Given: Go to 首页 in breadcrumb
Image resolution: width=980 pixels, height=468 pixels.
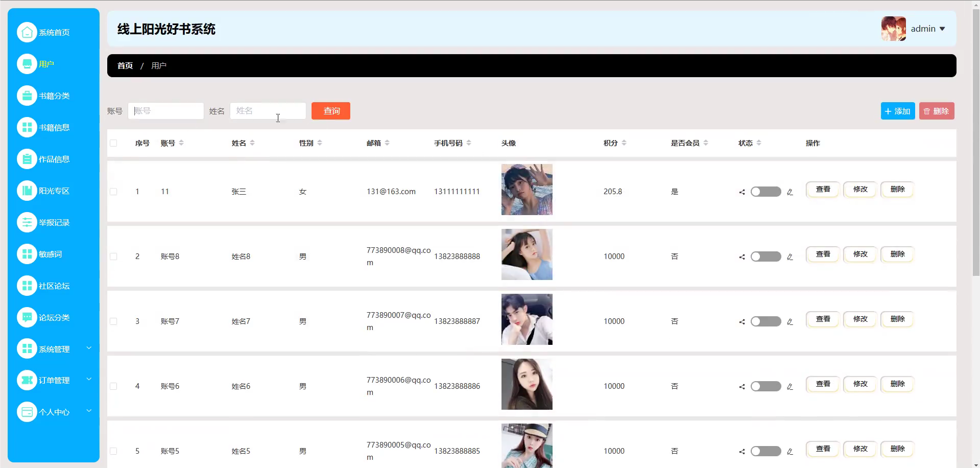Looking at the screenshot, I should click(x=125, y=66).
